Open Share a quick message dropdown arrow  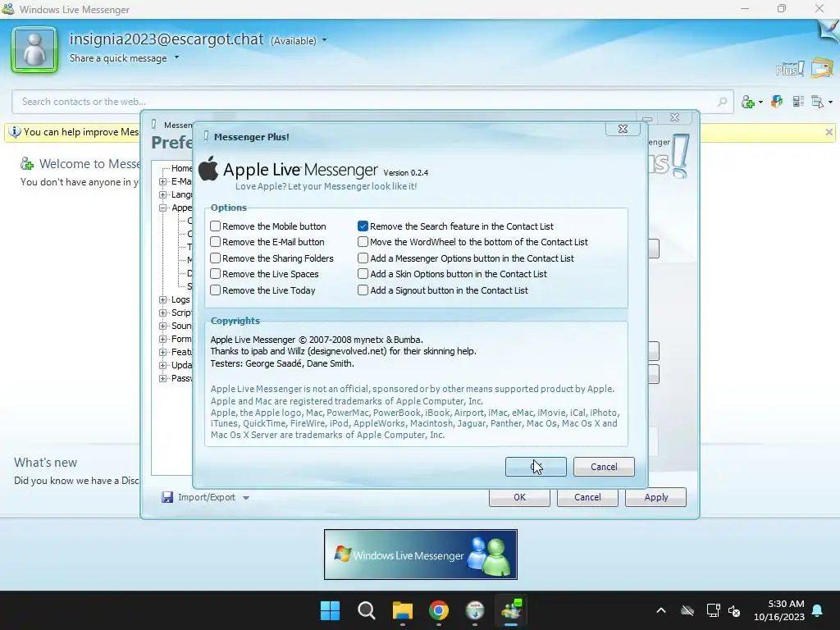point(177,57)
